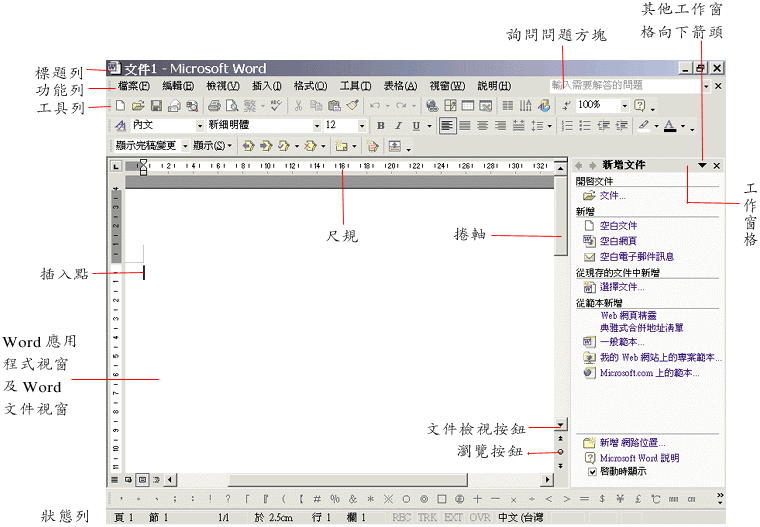Apply numbered list icon

tap(567, 126)
